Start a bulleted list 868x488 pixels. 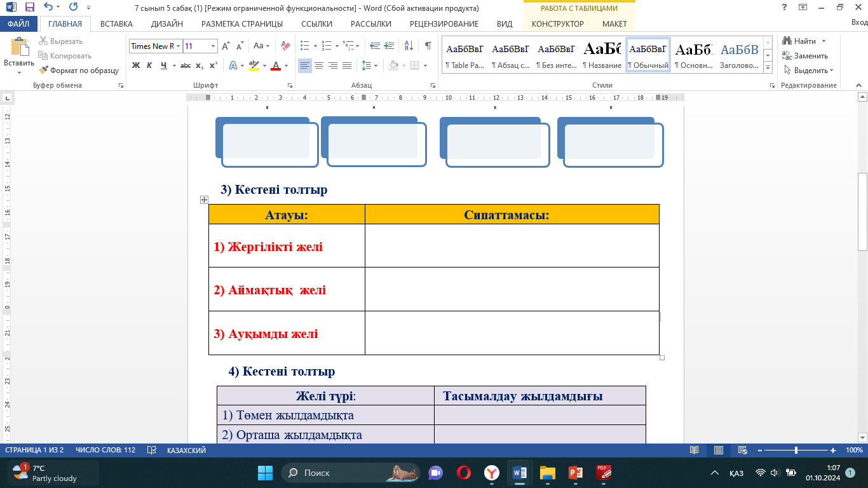(x=305, y=46)
